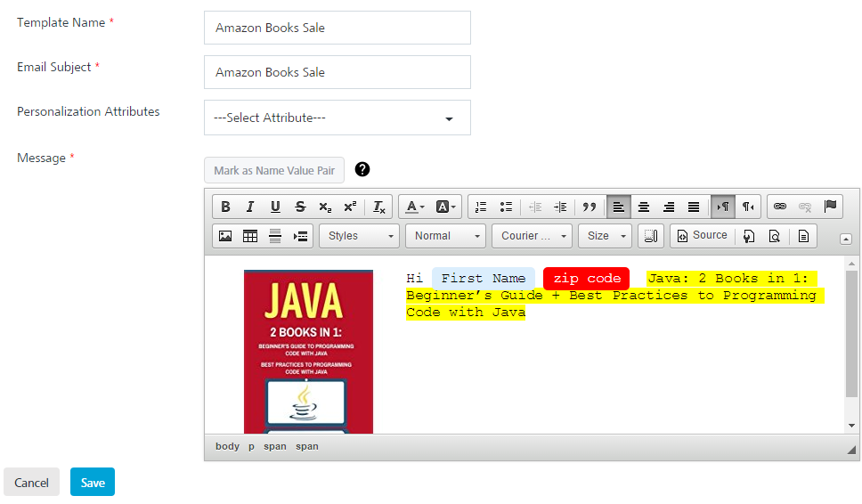Click the new page icon after Source
Viewport: 862px width, 504px height.
click(749, 236)
